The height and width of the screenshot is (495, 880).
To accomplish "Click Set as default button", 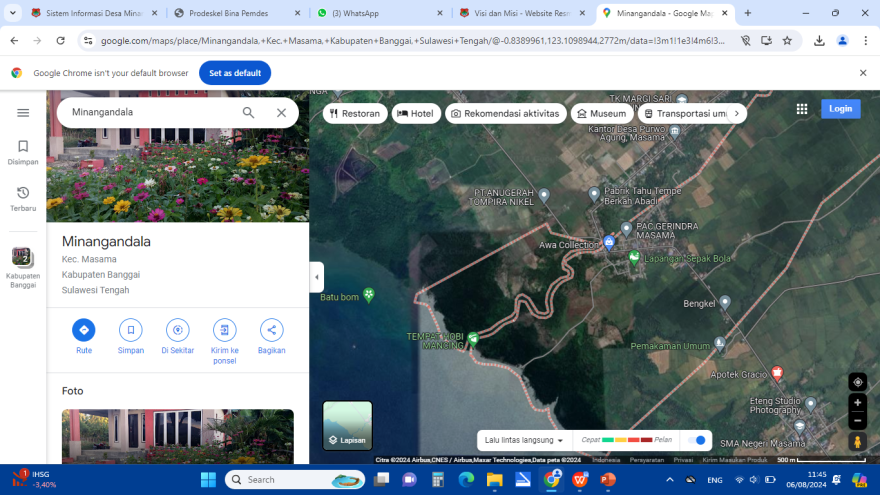I will coord(235,73).
